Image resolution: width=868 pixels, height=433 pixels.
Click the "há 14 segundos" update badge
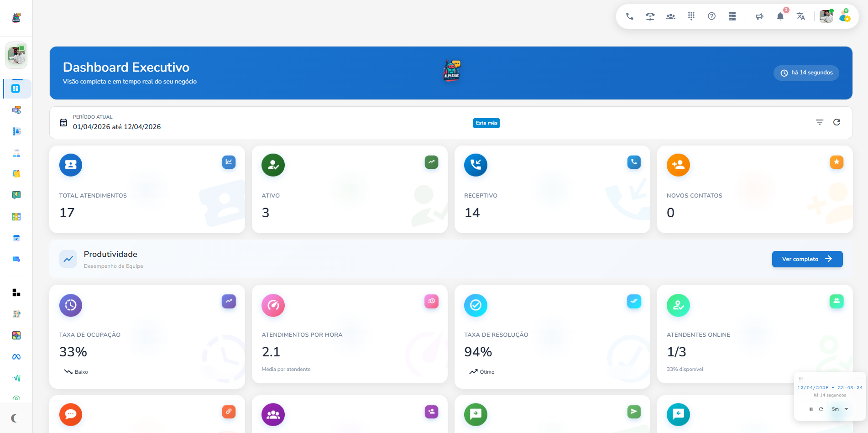(x=806, y=73)
